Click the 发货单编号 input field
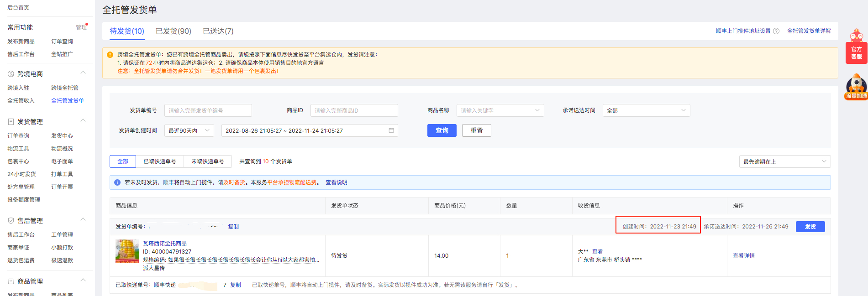 (x=208, y=110)
